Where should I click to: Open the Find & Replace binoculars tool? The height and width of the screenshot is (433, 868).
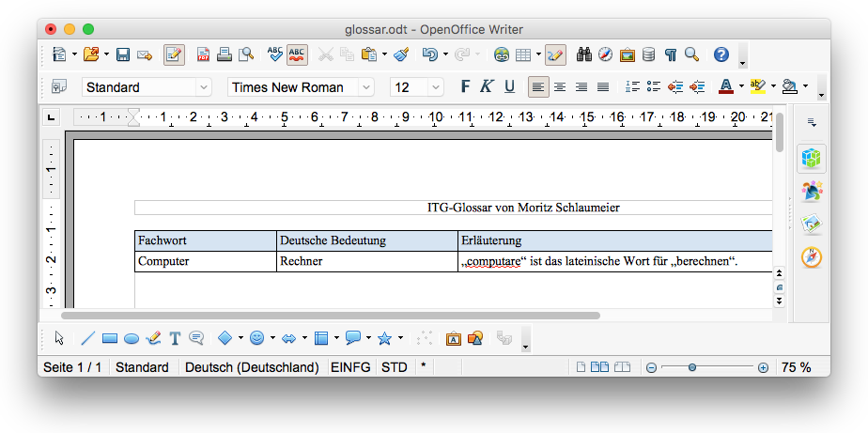coord(583,54)
